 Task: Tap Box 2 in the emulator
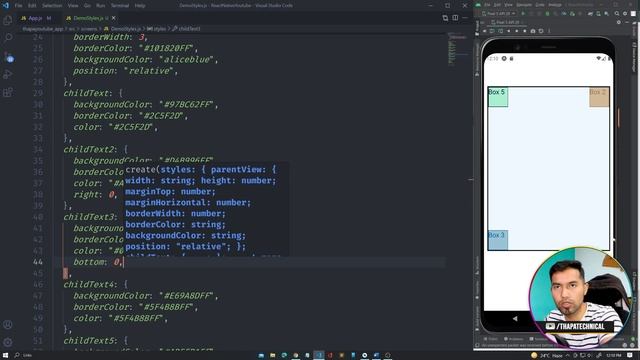coord(599,97)
